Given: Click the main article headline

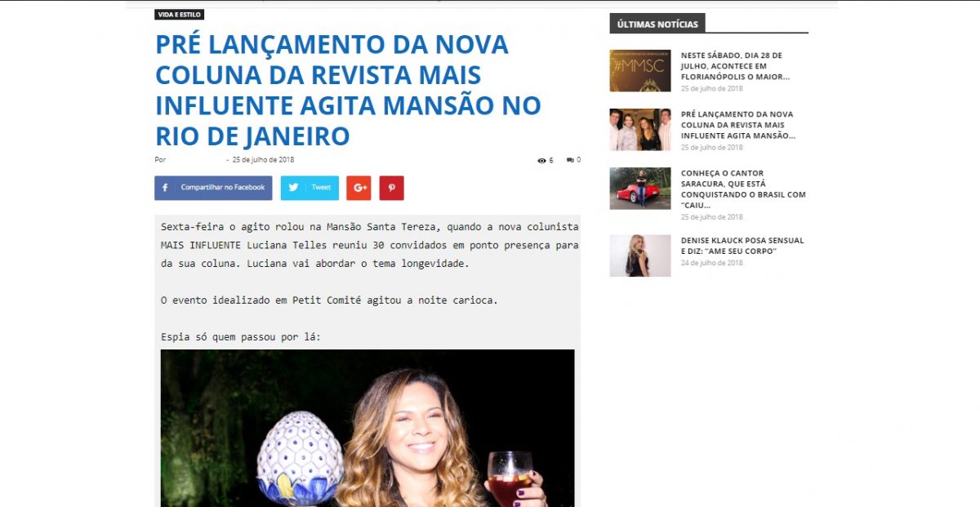Looking at the screenshot, I should click(x=348, y=90).
